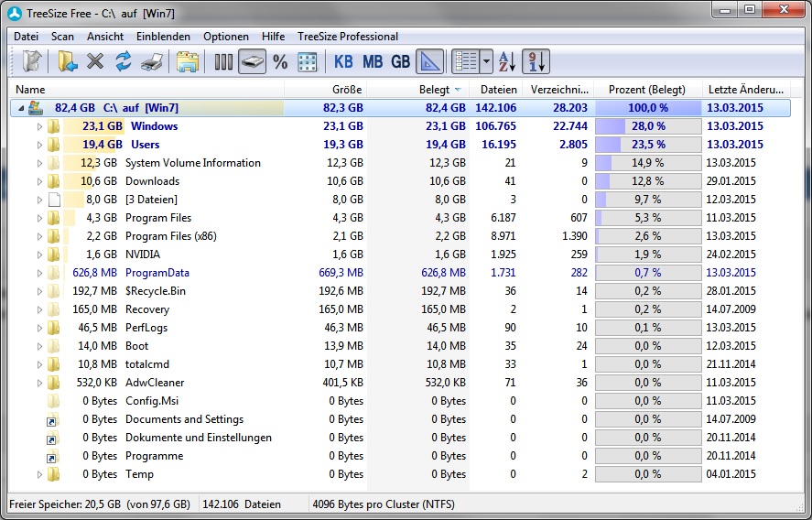Switch to percent view icon
Image resolution: width=812 pixels, height=520 pixels.
280,62
